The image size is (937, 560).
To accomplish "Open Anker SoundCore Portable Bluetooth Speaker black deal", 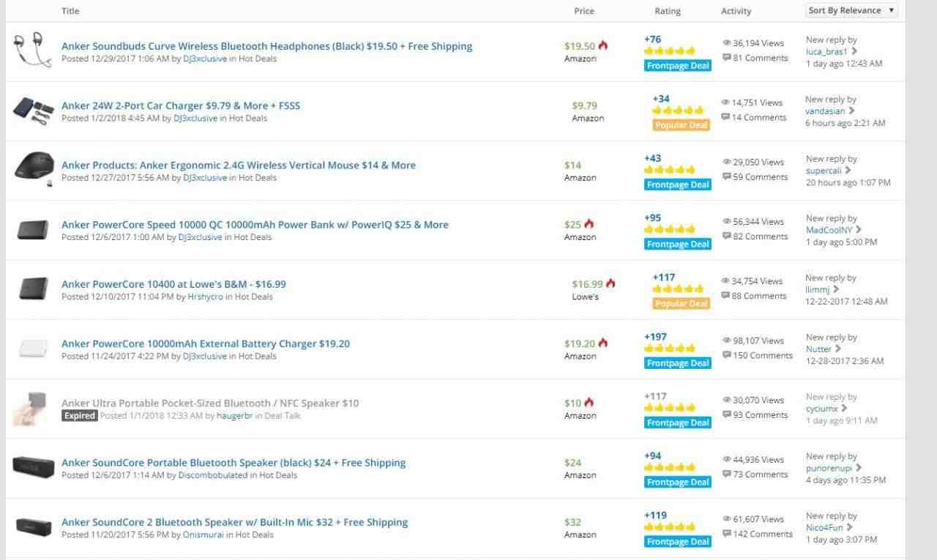I will tap(234, 463).
